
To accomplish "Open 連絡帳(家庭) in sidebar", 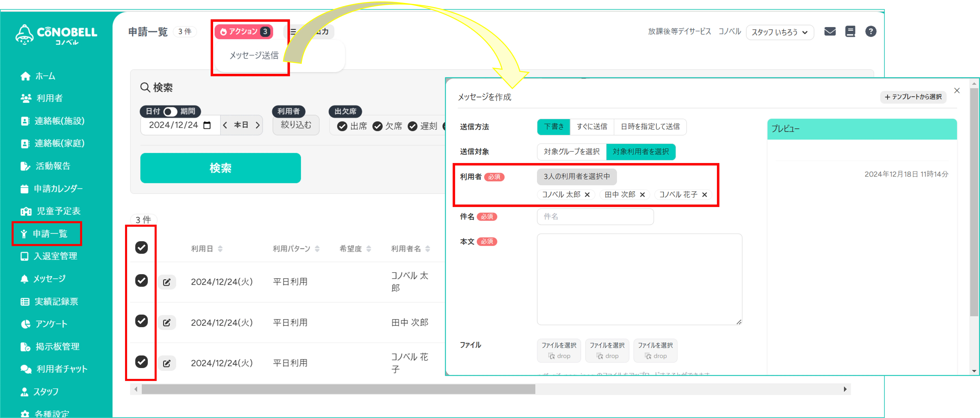I will click(53, 144).
